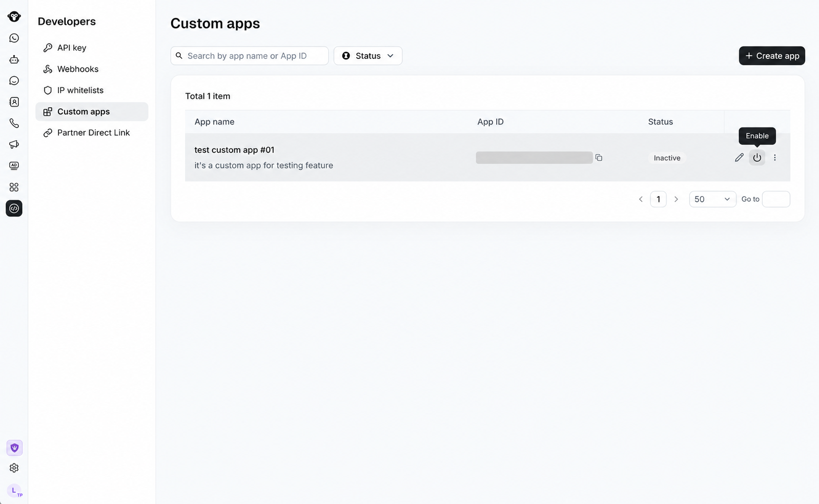Screen dimensions: 819x504
Task: Open the four-squares apps grid icon
Action: 14,187
